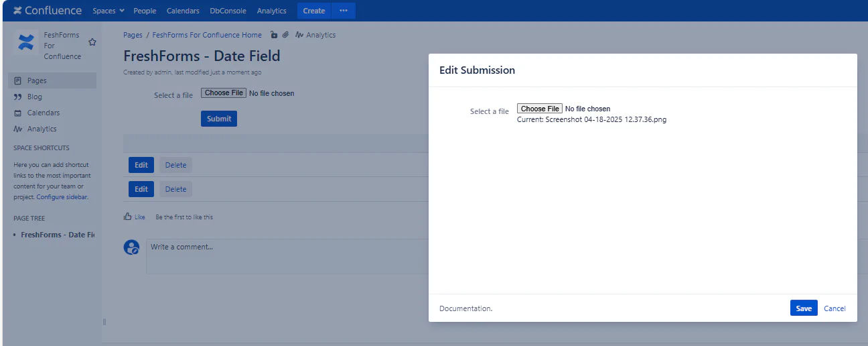Open page restrictions padlock icon
The width and height of the screenshot is (868, 346).
(x=274, y=35)
